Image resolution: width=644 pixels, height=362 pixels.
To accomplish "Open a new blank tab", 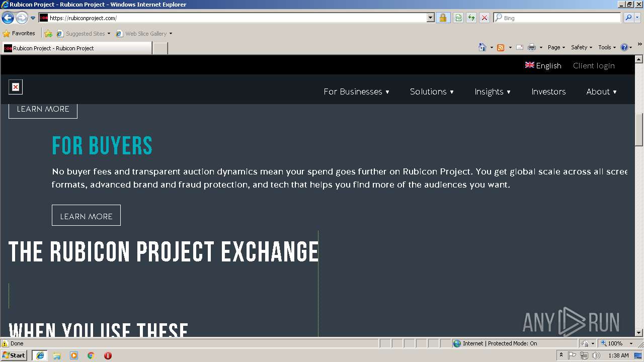I will tap(160, 48).
